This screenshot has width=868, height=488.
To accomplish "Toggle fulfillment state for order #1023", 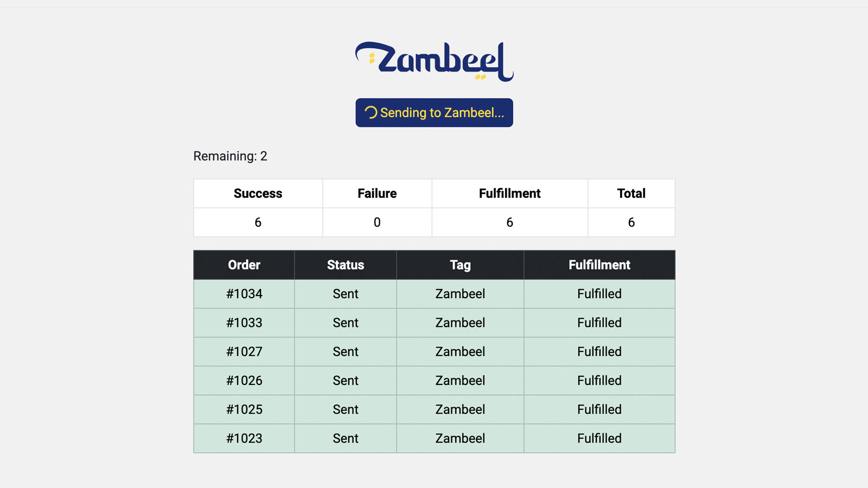I will (599, 438).
